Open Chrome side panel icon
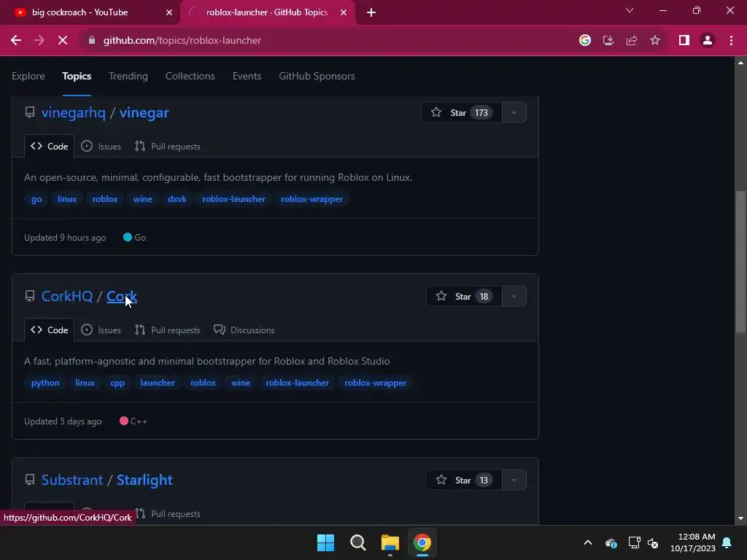 click(684, 41)
